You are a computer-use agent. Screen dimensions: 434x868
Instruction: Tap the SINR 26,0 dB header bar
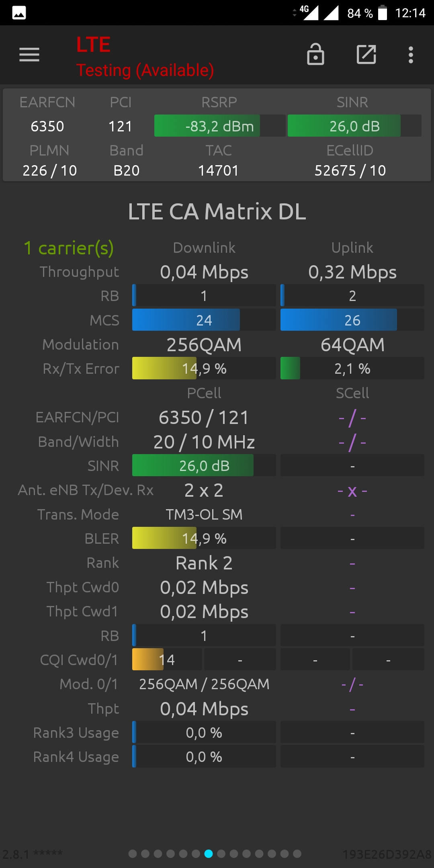click(x=354, y=126)
